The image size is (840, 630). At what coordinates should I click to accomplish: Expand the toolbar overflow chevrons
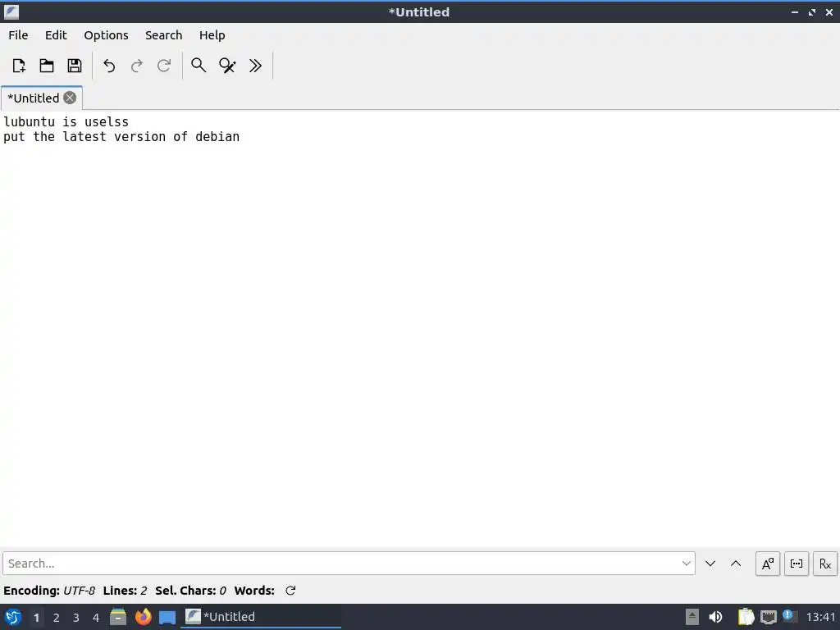256,66
